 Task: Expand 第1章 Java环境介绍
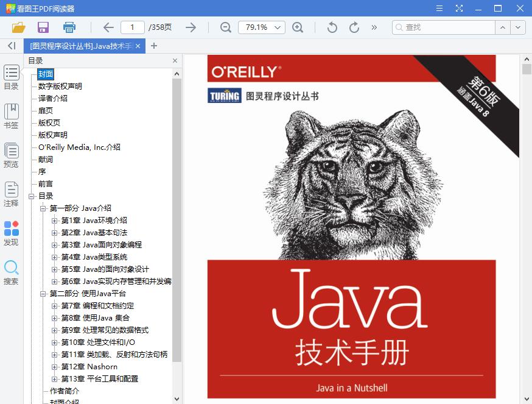coord(54,221)
